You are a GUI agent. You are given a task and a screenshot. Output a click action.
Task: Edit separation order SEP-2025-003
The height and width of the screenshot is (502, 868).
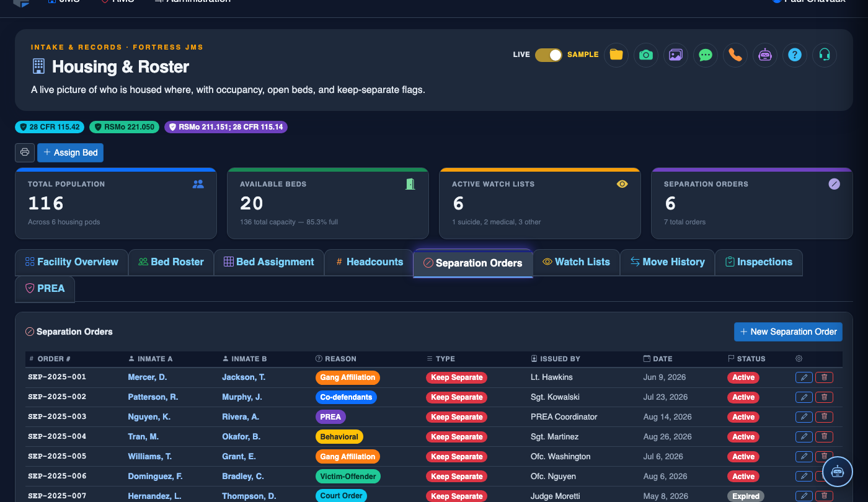(x=804, y=417)
